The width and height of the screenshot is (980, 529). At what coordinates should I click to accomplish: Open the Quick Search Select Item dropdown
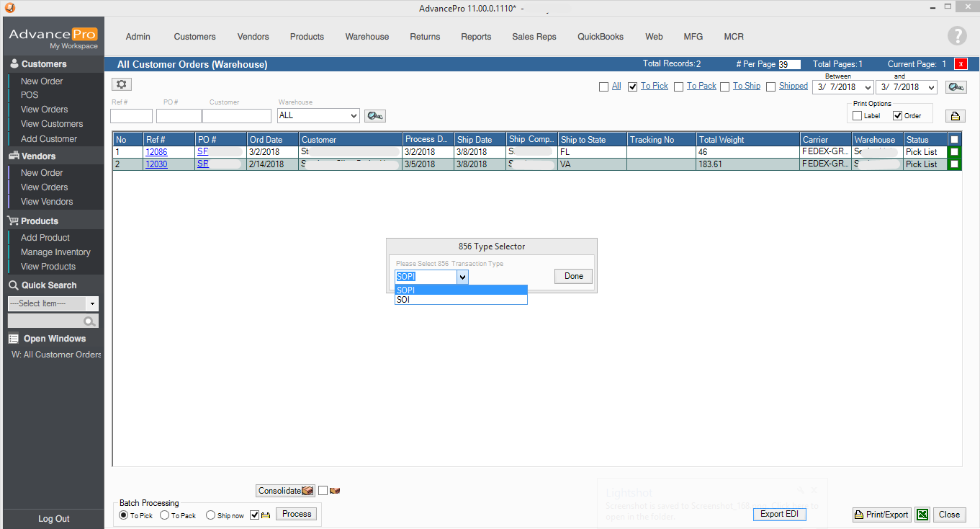click(x=92, y=303)
